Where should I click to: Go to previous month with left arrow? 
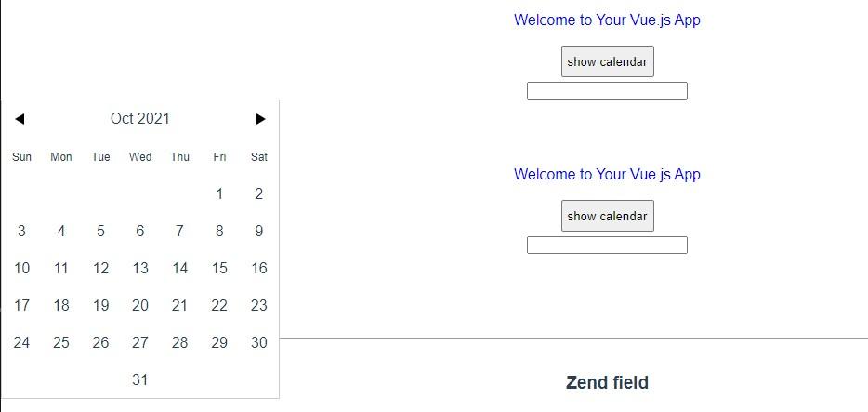tap(20, 119)
